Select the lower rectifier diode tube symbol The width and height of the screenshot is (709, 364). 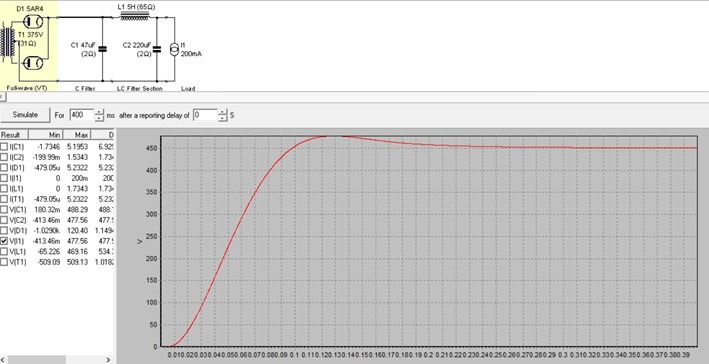pos(33,63)
